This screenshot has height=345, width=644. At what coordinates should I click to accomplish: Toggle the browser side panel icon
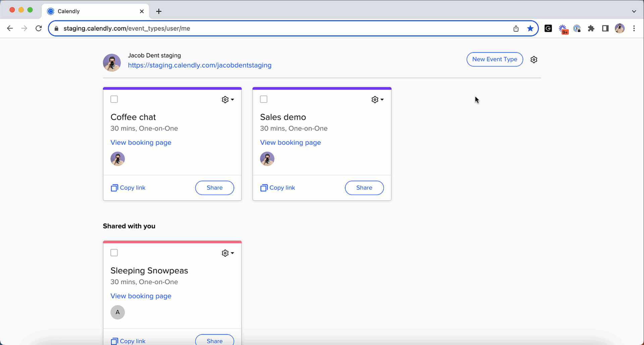coord(605,28)
